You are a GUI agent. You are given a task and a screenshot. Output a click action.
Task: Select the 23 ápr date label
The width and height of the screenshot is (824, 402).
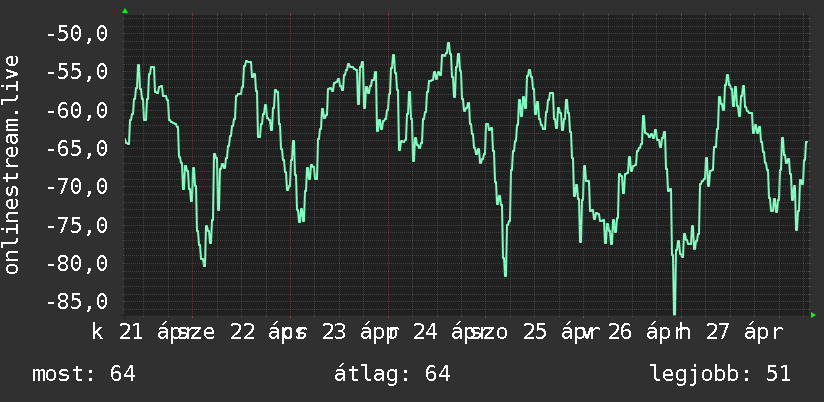pyautogui.click(x=355, y=333)
